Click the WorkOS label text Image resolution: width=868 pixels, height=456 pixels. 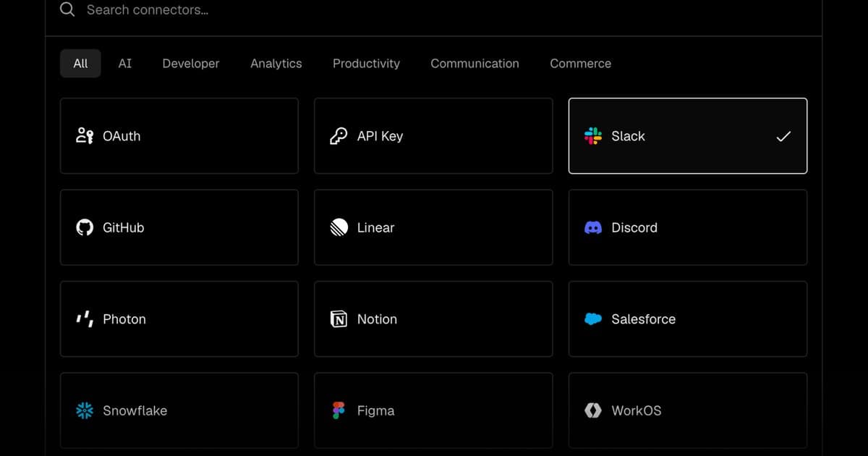[637, 410]
